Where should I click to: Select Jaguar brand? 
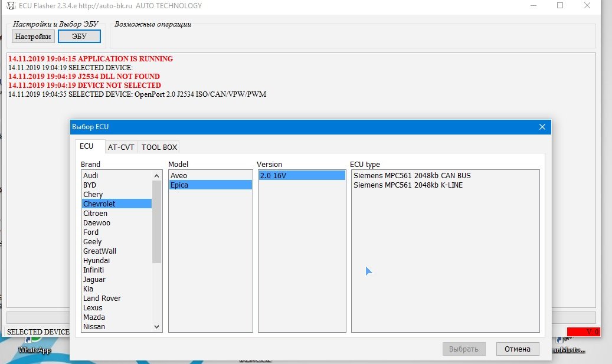point(117,279)
